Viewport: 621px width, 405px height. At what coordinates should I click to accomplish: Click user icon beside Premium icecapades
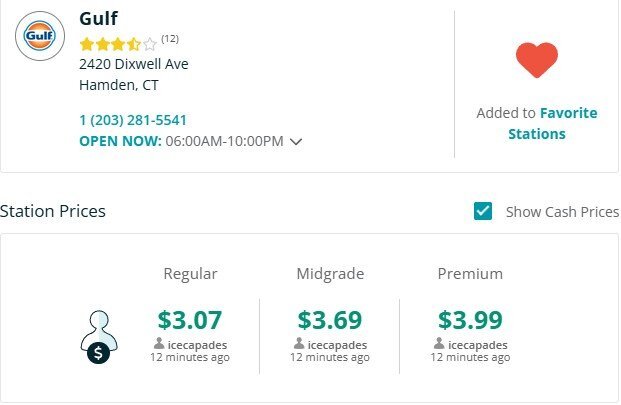click(439, 344)
